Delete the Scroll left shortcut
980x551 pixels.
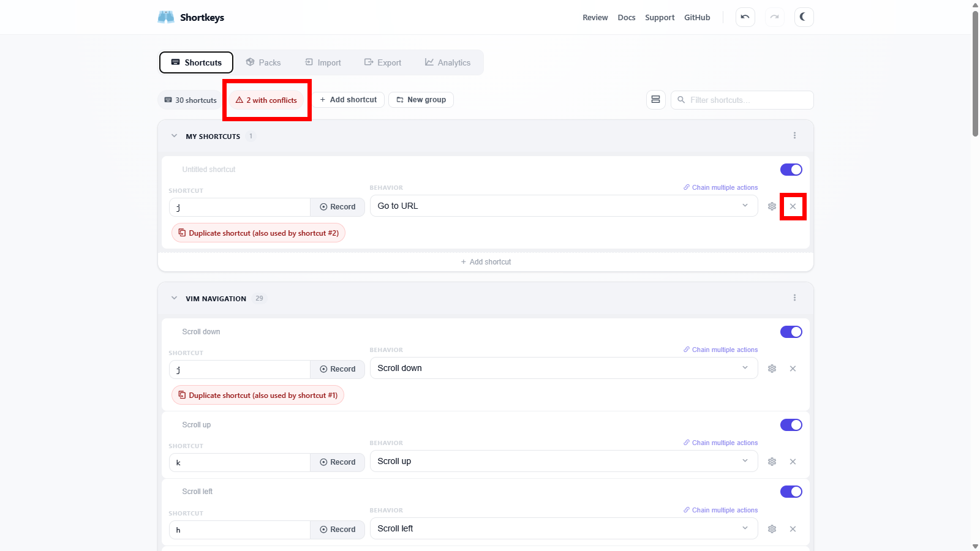pyautogui.click(x=793, y=529)
